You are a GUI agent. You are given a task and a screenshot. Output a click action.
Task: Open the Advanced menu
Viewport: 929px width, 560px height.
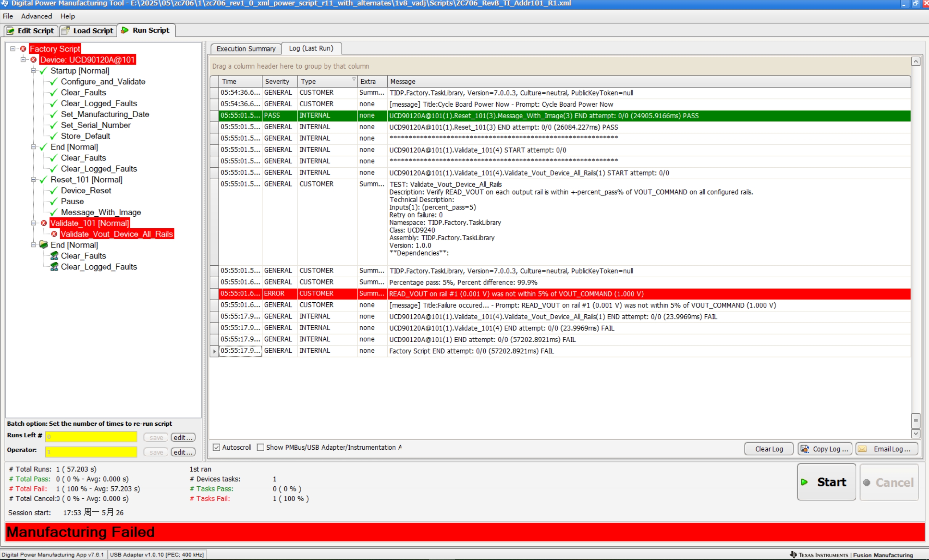36,16
